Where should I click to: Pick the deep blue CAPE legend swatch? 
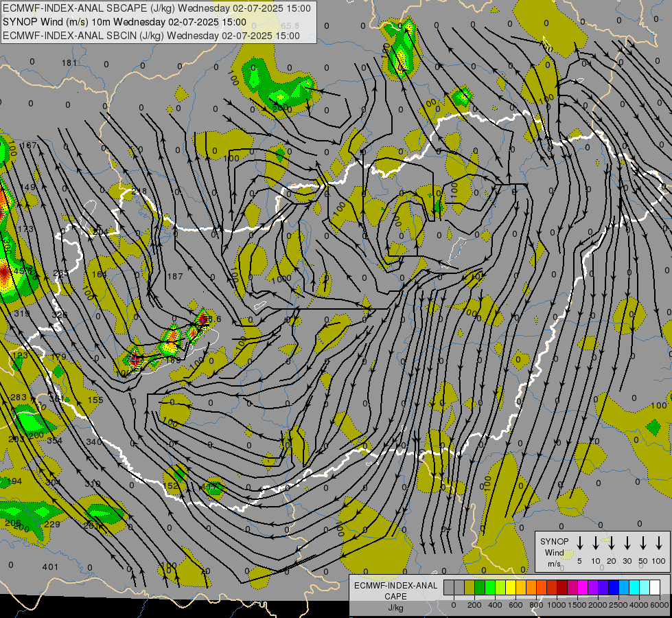[613, 587]
